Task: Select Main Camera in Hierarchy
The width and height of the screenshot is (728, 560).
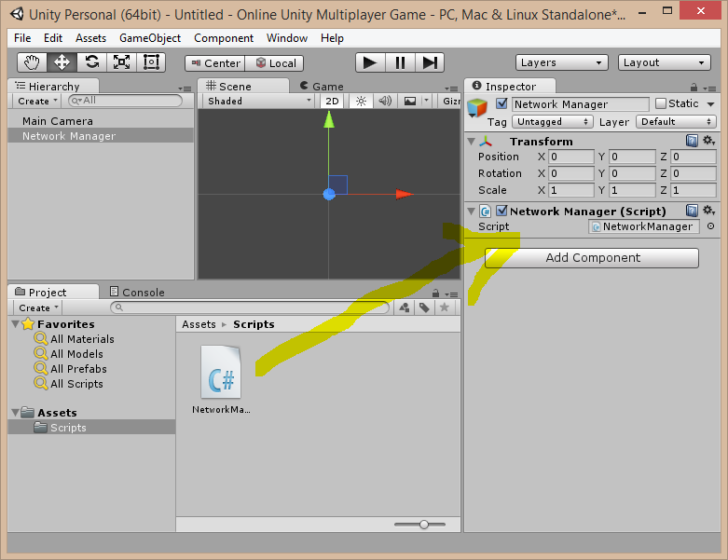Action: click(101, 121)
